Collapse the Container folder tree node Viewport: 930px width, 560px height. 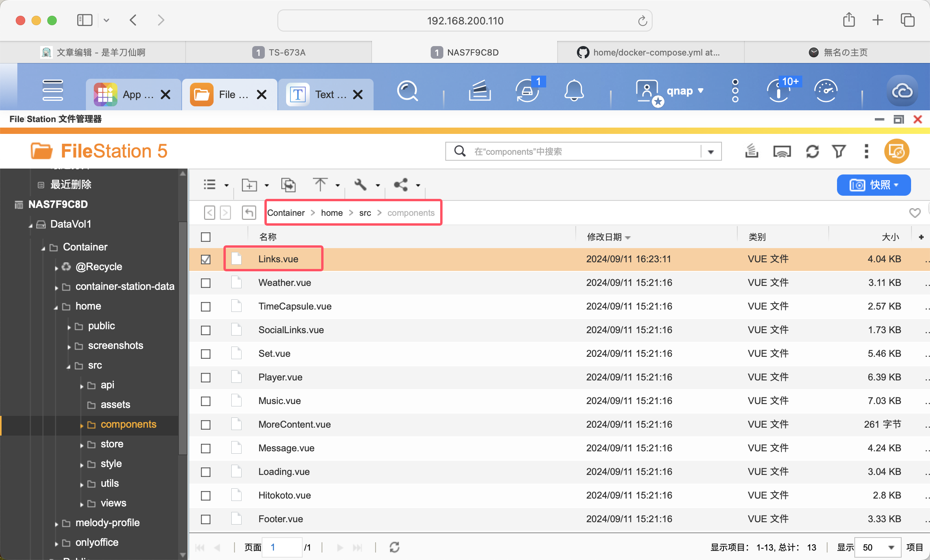coord(43,248)
